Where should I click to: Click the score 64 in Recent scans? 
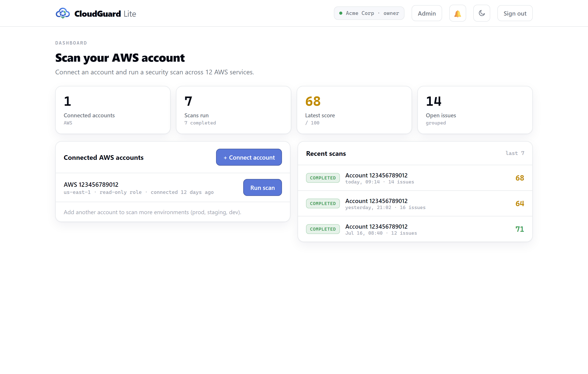tap(520, 204)
